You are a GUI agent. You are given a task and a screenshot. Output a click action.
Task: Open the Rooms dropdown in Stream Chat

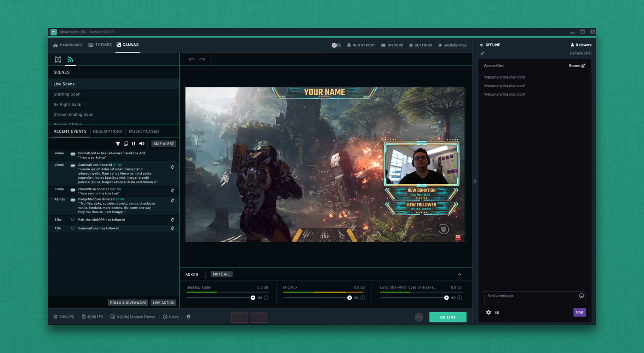tap(577, 66)
